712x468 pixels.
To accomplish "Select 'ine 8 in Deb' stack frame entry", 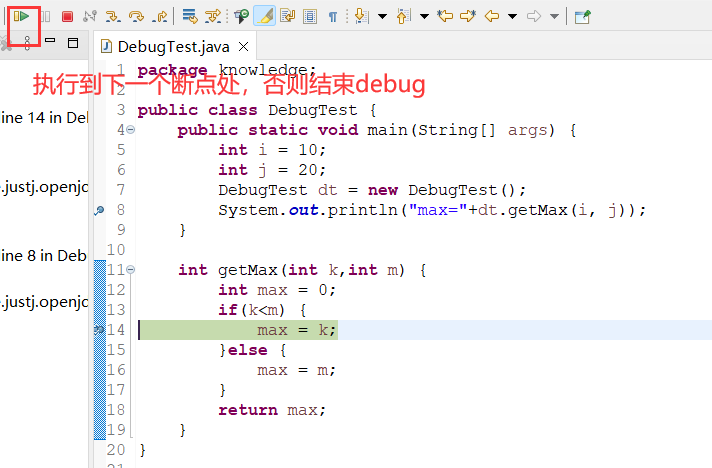I will coord(43,256).
